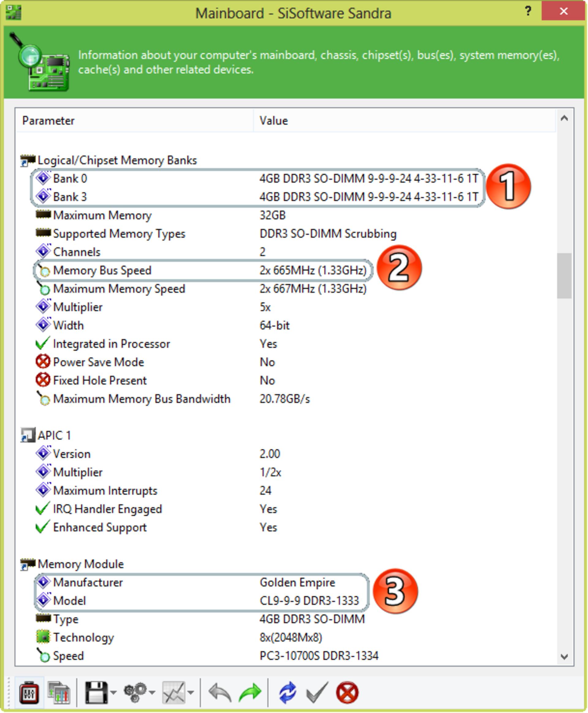Select the APIC 1 group row
Viewport: 588px width, 713px height.
click(46, 435)
